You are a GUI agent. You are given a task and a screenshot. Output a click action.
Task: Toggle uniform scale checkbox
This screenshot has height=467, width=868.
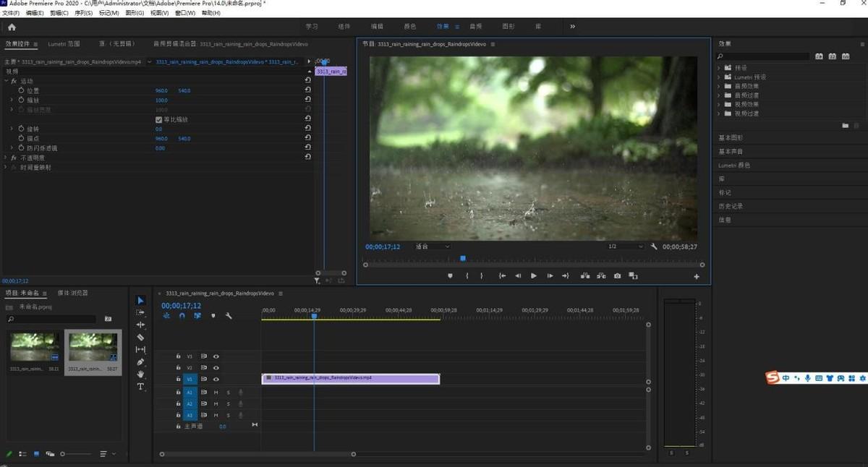[x=159, y=119]
